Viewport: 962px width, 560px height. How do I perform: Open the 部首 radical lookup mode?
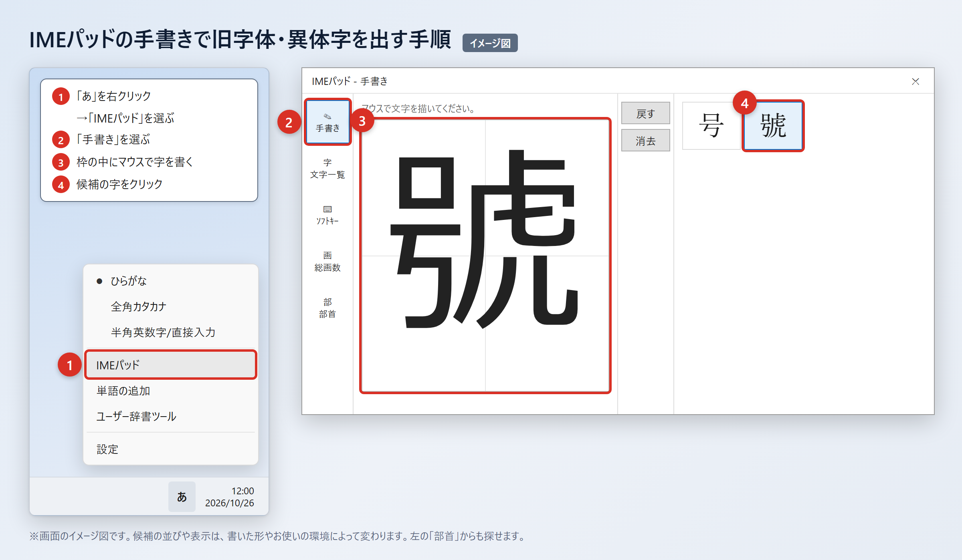327,308
